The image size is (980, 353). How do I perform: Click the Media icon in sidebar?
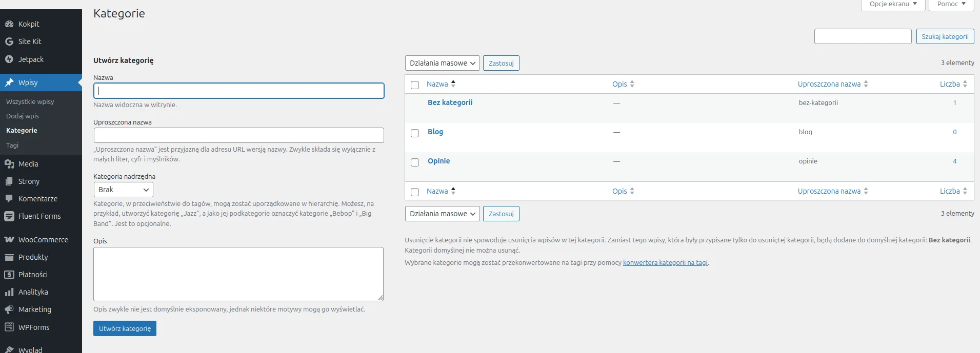click(9, 164)
